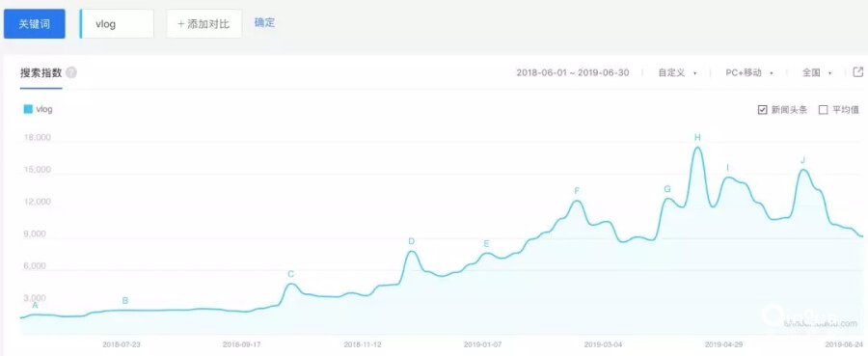Open the 自定义 time range dropdown
The image size is (868, 356).
[x=677, y=72]
